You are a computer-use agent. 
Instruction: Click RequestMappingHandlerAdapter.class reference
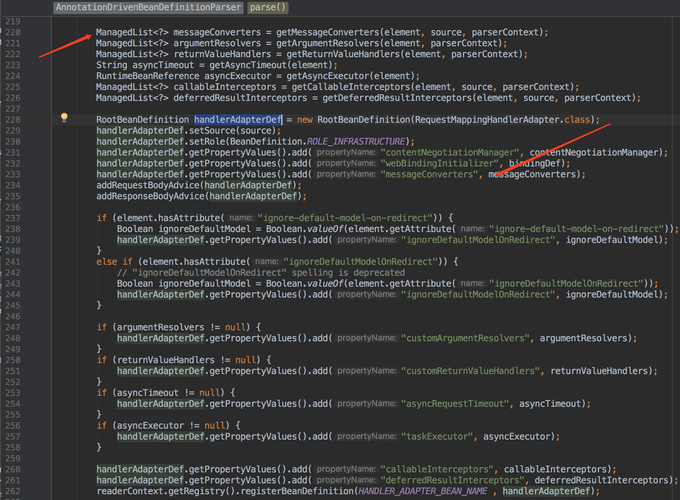pyautogui.click(x=502, y=120)
